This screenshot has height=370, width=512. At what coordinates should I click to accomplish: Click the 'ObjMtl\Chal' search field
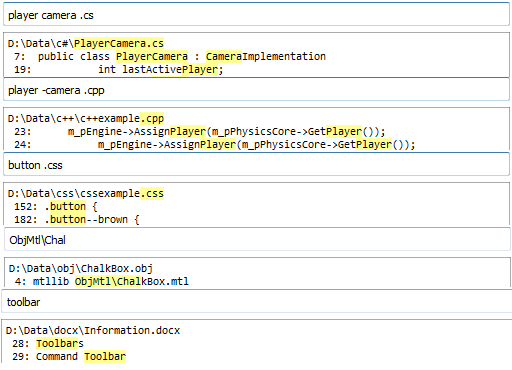tap(257, 240)
